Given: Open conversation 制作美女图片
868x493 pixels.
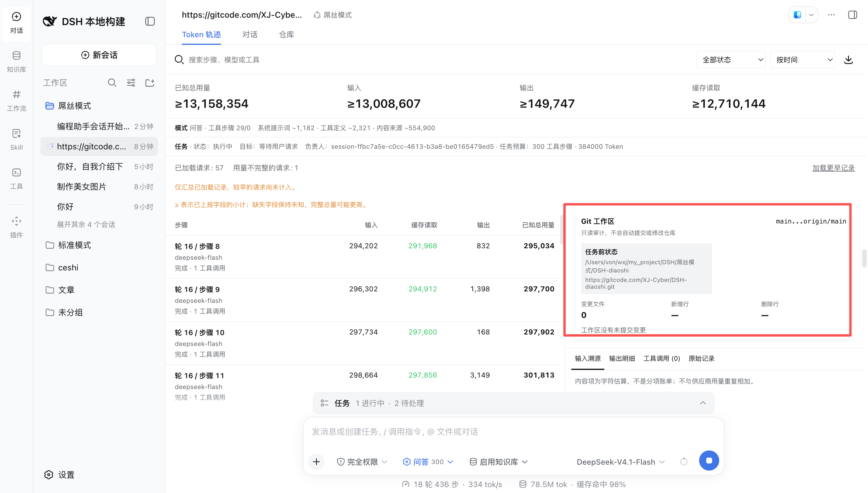Looking at the screenshot, I should pos(99,187).
